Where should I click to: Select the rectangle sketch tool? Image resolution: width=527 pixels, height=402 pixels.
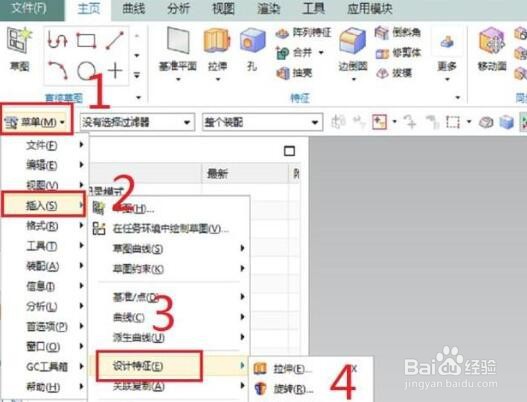click(86, 41)
